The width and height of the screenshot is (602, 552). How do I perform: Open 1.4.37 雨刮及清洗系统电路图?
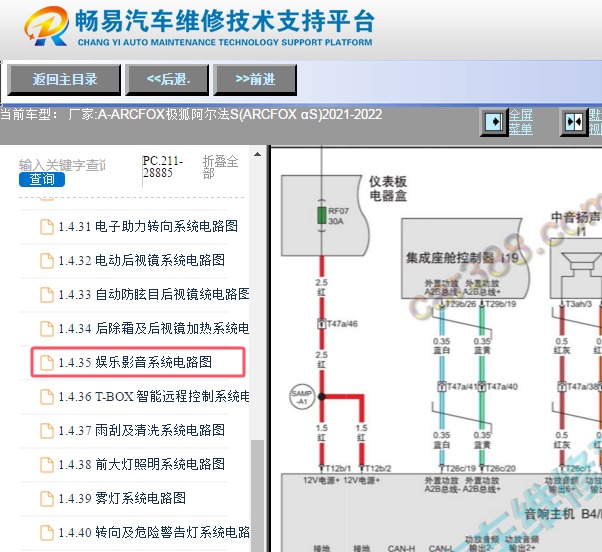click(x=142, y=430)
